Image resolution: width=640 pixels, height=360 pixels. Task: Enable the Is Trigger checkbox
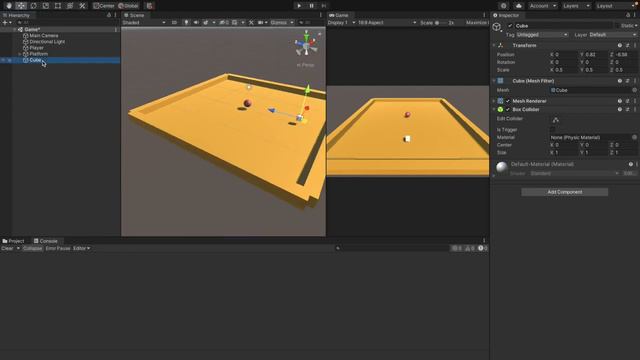pyautogui.click(x=552, y=129)
